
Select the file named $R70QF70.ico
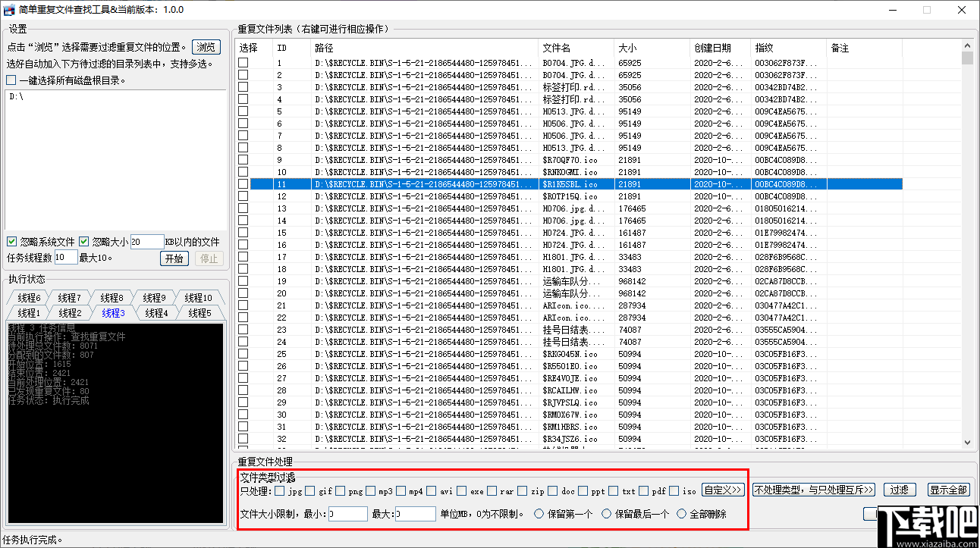(x=570, y=160)
